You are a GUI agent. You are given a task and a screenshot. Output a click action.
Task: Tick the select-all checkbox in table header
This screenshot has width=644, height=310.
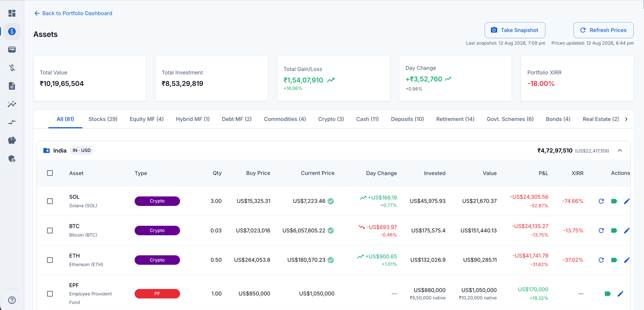click(x=50, y=173)
